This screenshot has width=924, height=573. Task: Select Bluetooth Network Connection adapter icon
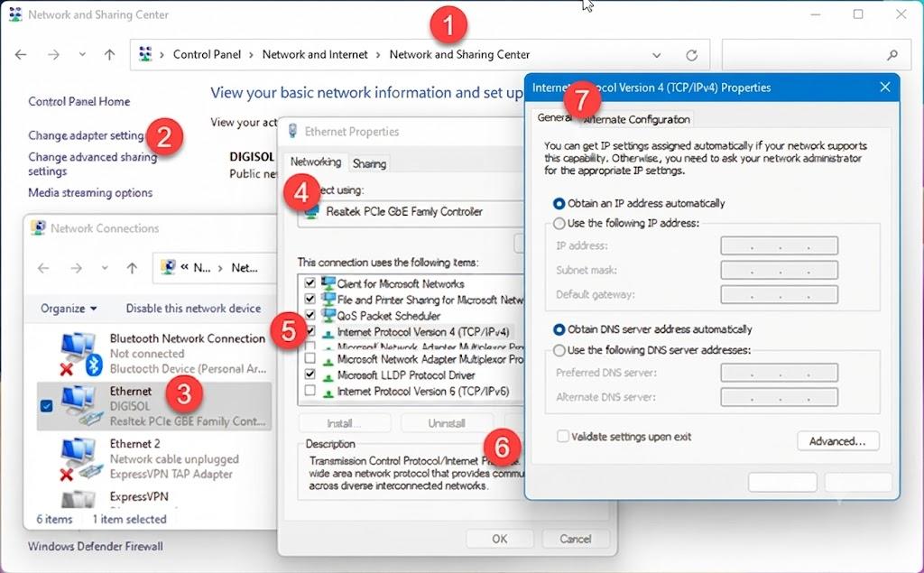(80, 353)
